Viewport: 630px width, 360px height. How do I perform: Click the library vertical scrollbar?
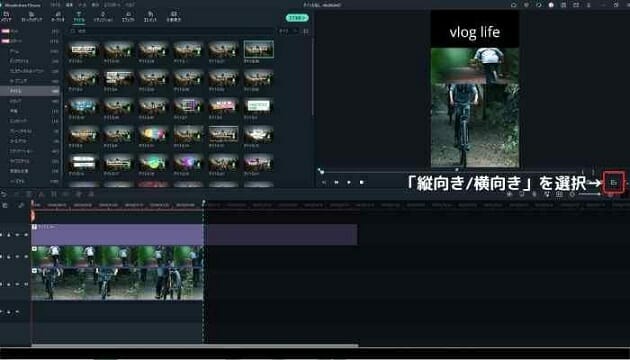[x=312, y=76]
